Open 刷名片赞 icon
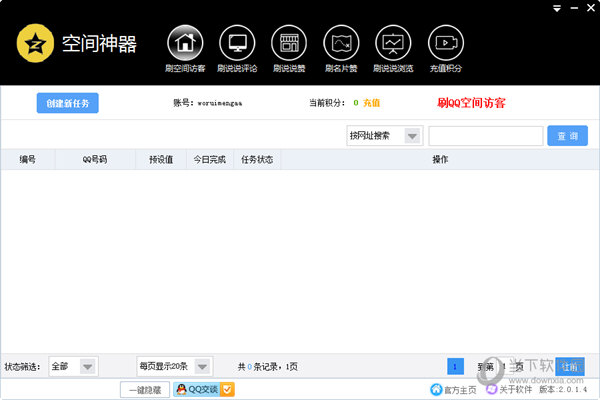Viewport: 600px width, 400px height. tap(341, 43)
